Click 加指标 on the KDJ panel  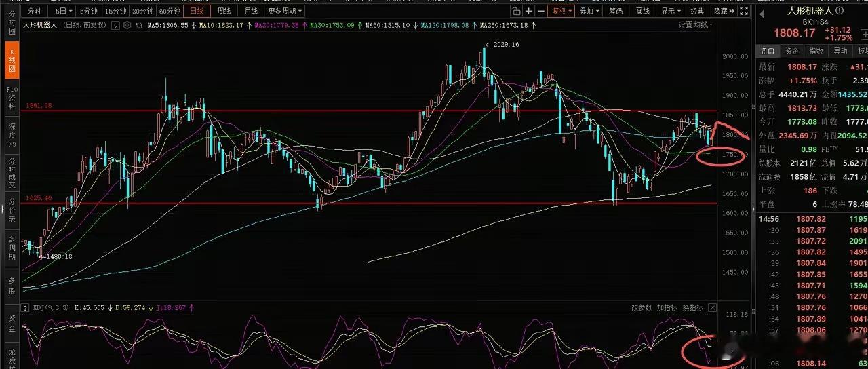(x=667, y=307)
